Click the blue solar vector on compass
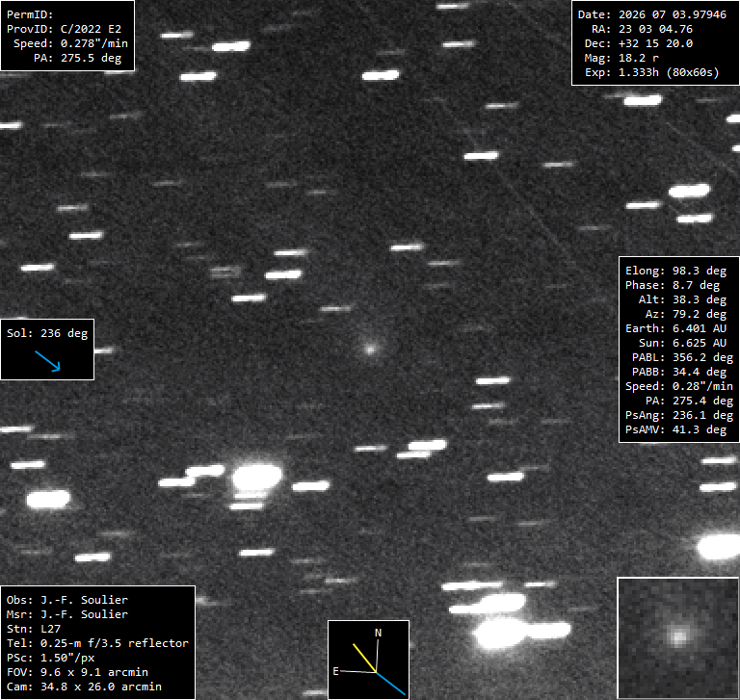The height and width of the screenshot is (700, 740). pyautogui.click(x=391, y=684)
